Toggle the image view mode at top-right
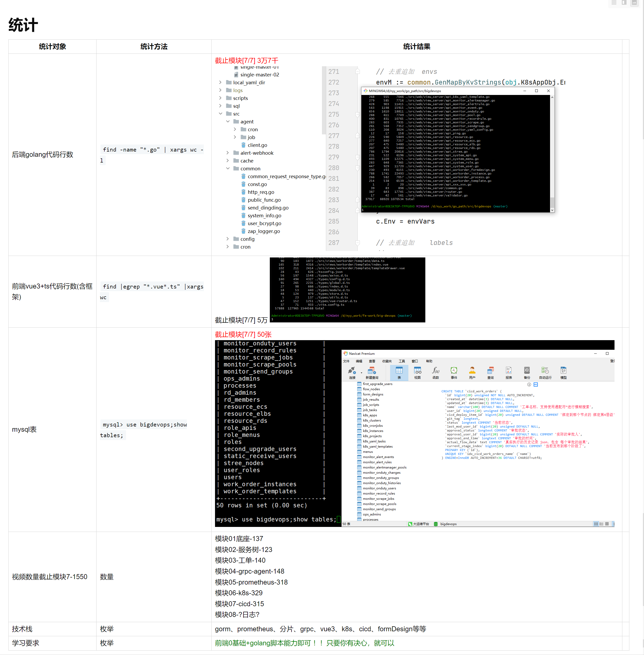Image resolution: width=644 pixels, height=655 pixels. pyautogui.click(x=634, y=3)
